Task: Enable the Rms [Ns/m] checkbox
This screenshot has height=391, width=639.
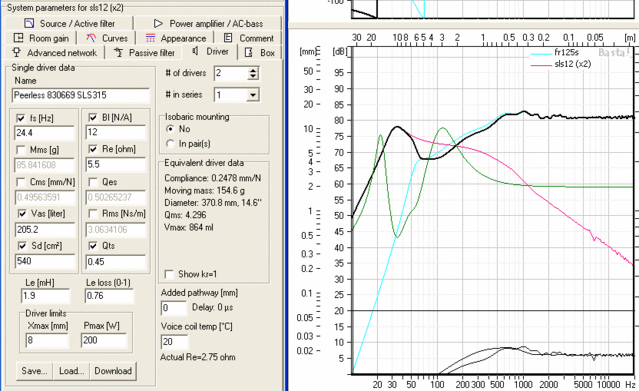Action: [x=93, y=214]
